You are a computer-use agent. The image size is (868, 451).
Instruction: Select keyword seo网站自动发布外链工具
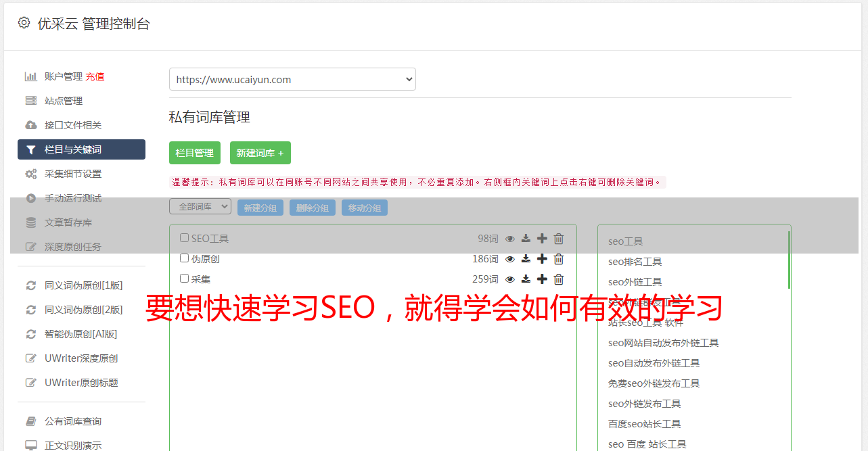coord(664,343)
